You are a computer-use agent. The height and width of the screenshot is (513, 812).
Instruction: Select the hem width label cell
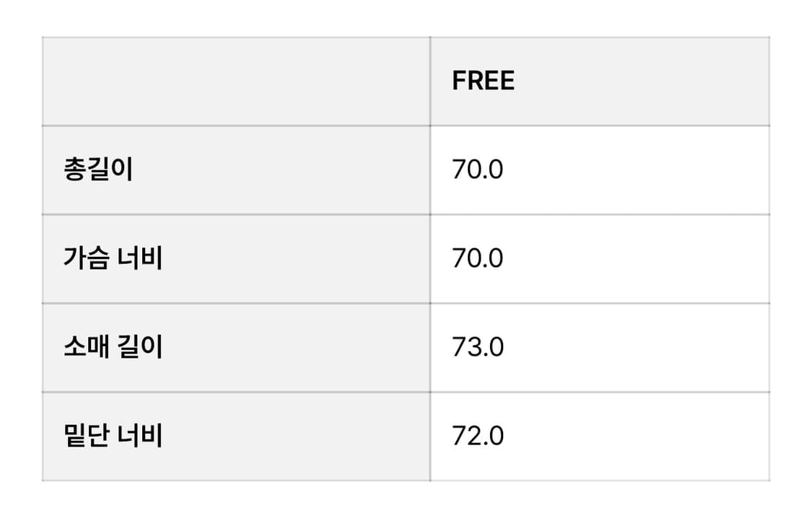click(x=236, y=437)
